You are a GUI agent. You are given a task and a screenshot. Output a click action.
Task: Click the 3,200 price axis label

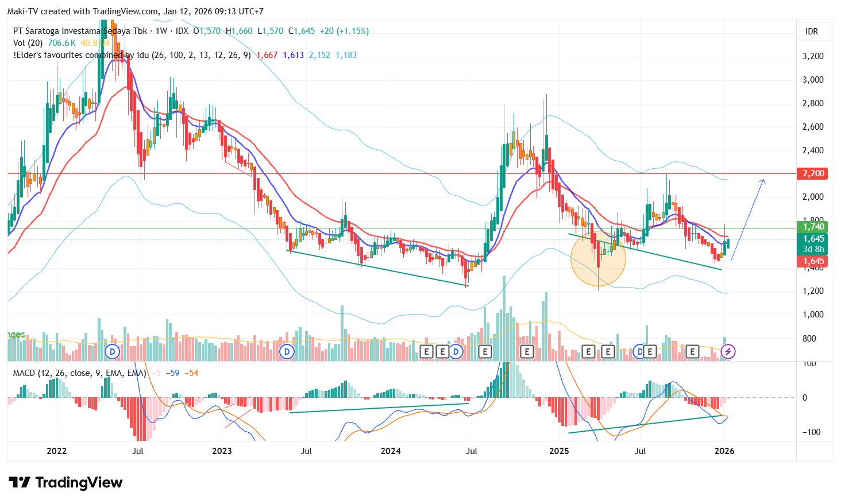(x=813, y=56)
